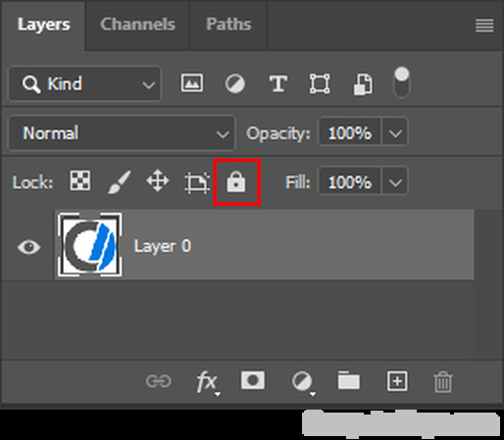This screenshot has width=504, height=440.
Task: Open the Layers panel menu
Action: coord(484,25)
